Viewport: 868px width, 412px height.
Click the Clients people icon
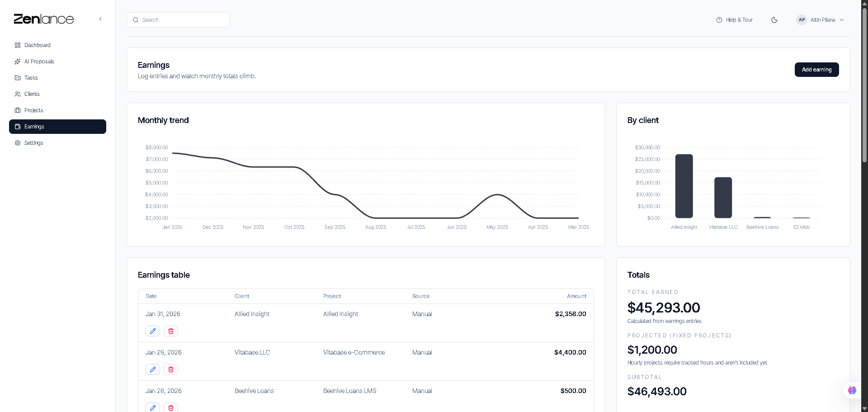pyautogui.click(x=17, y=94)
